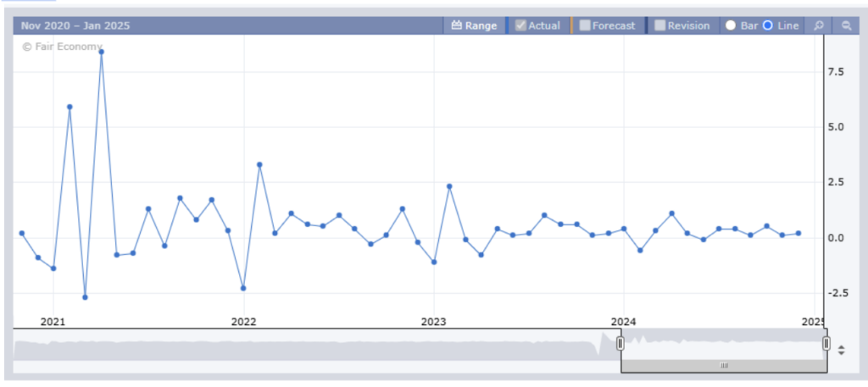Click the 2021 x-axis label

point(53,321)
